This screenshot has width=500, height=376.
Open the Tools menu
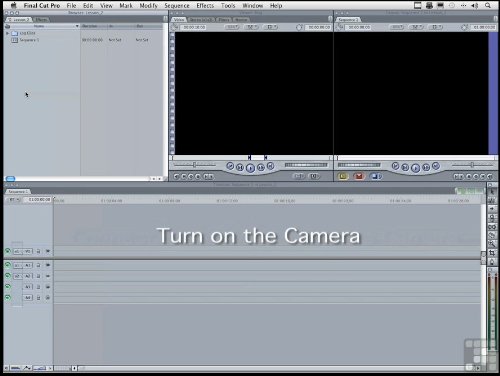[228, 5]
